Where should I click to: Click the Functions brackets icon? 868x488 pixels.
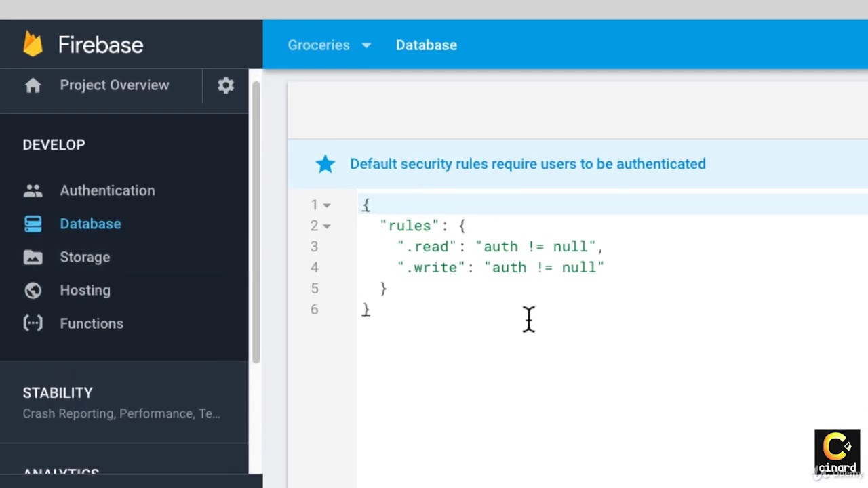pos(33,323)
